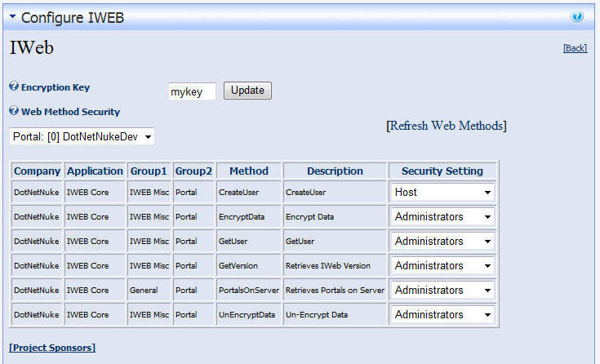Screen dimensions: 600x364
Task: Click the Method column header
Action: coord(249,171)
